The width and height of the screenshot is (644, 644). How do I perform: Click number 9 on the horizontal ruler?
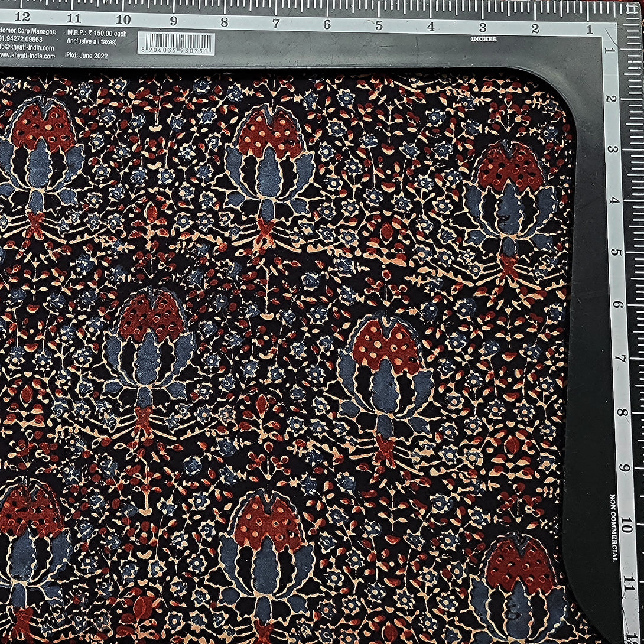pyautogui.click(x=174, y=21)
